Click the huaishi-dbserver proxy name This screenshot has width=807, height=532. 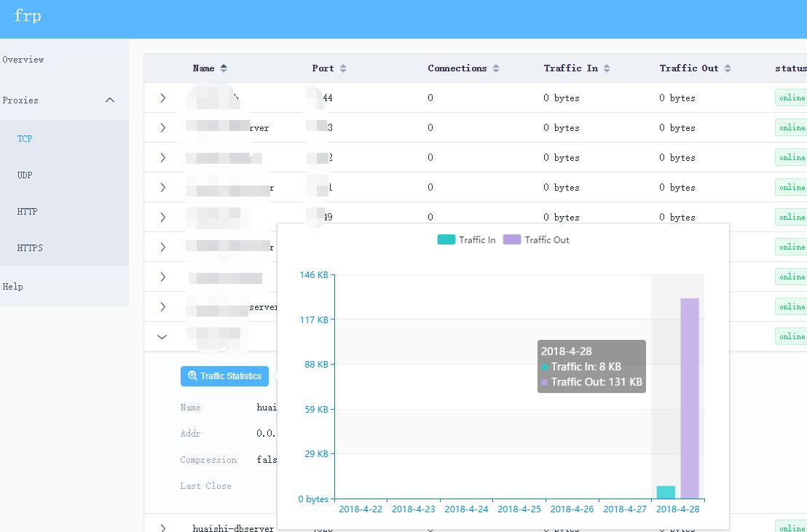[233, 528]
